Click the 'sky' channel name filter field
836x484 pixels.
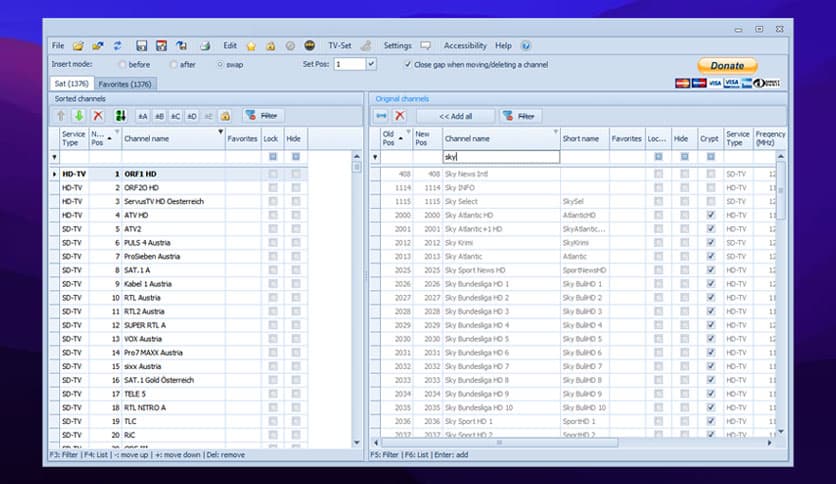pyautogui.click(x=500, y=157)
